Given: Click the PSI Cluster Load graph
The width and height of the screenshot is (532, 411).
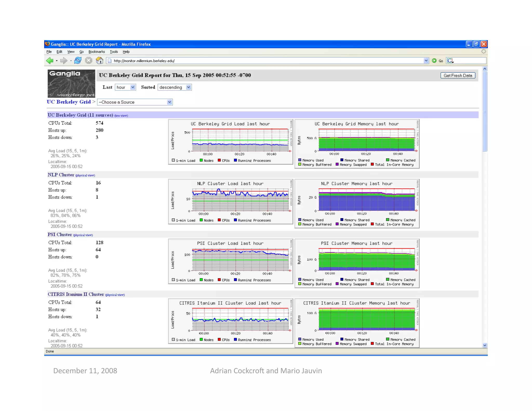Looking at the screenshot, I should pyautogui.click(x=231, y=261).
